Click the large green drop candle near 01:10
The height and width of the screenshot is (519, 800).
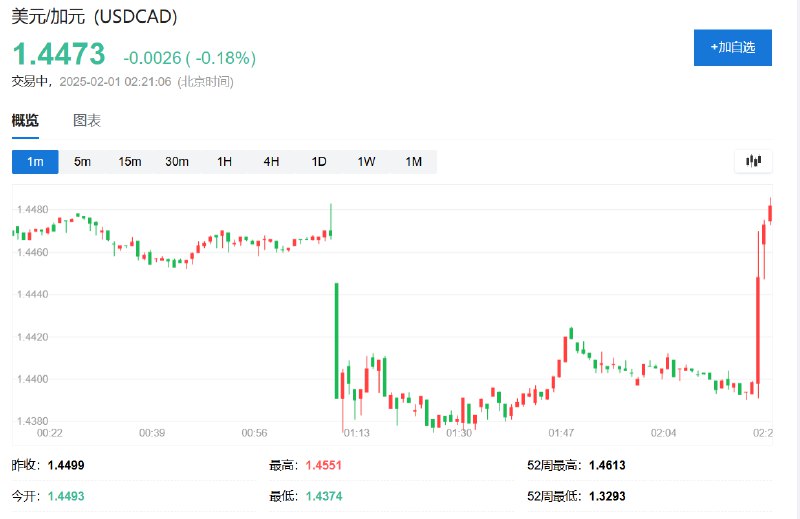[x=336, y=340]
